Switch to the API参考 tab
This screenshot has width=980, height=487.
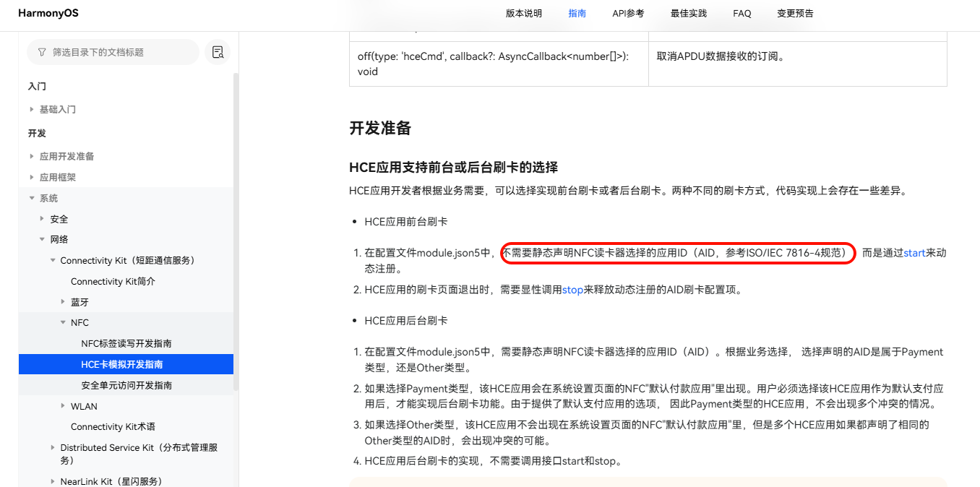tap(628, 13)
